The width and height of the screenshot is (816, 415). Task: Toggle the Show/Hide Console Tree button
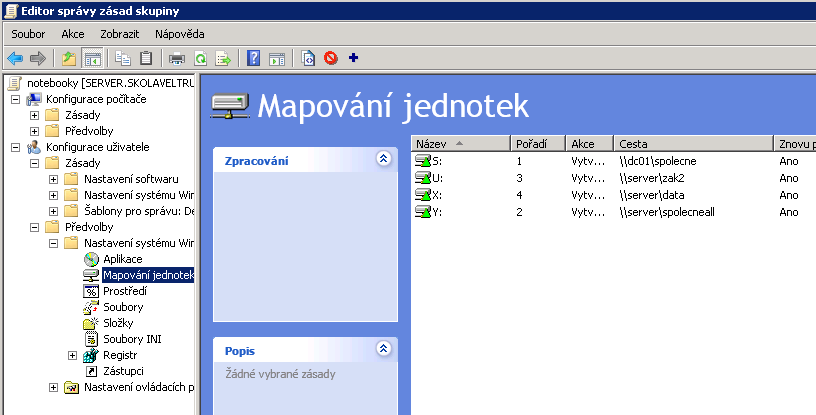point(91,58)
